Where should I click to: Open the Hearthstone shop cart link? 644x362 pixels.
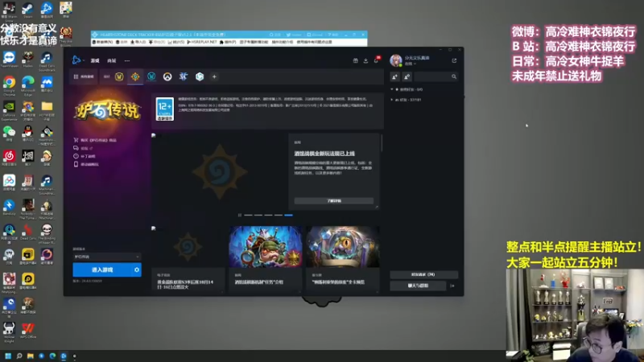coord(95,140)
